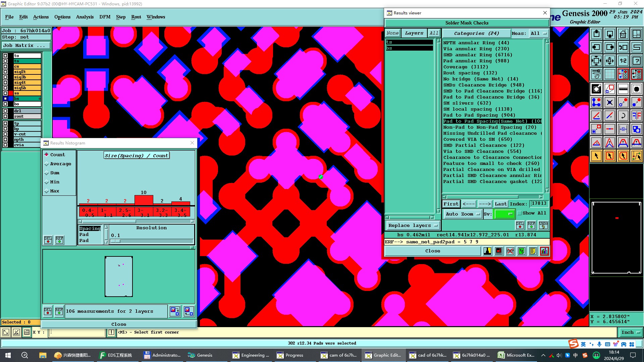Click the UNDO icon in Results viewer
The width and height of the screenshot is (644, 362).
pyautogui.click(x=543, y=225)
